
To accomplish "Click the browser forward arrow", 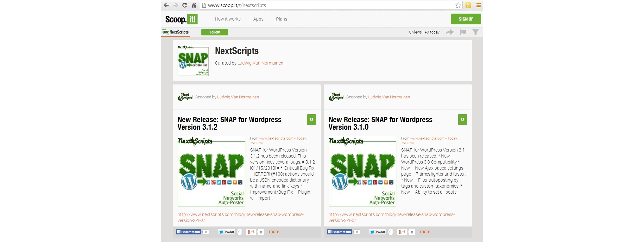I will 176,5.
